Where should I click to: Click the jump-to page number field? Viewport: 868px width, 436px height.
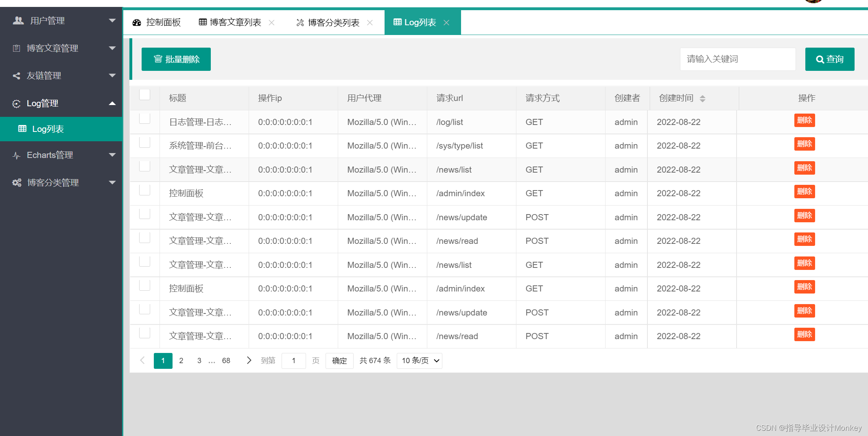pos(293,361)
